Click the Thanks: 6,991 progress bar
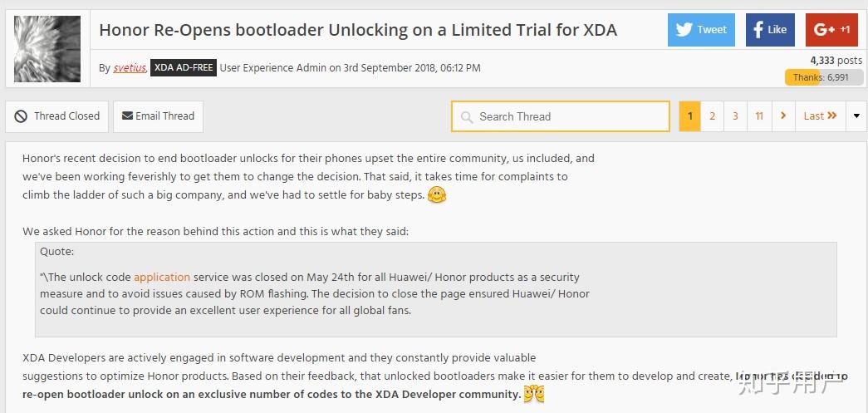The width and height of the screenshot is (868, 413). coord(821,77)
